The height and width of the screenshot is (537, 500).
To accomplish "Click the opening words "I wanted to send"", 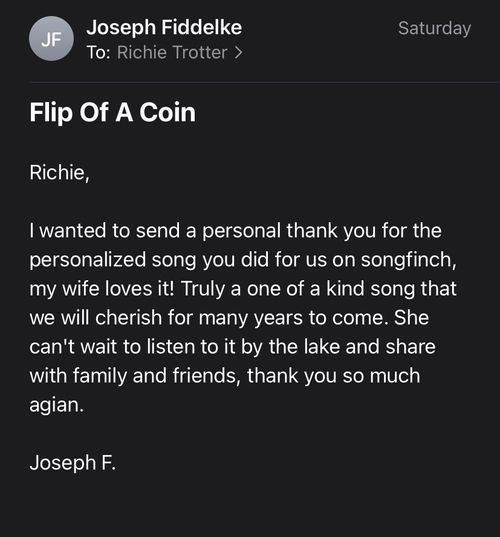I will (105, 230).
